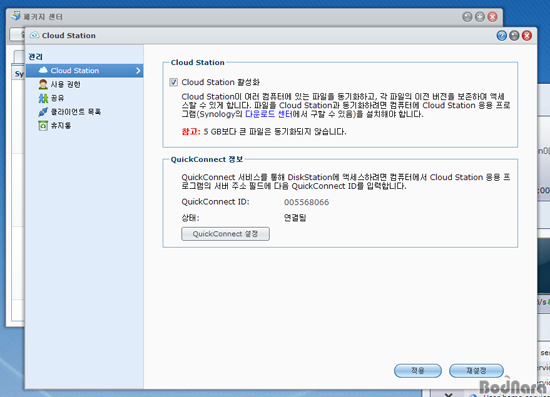550x397 pixels.
Task: Open 클라이언트 목록 (client list)
Action: [76, 112]
